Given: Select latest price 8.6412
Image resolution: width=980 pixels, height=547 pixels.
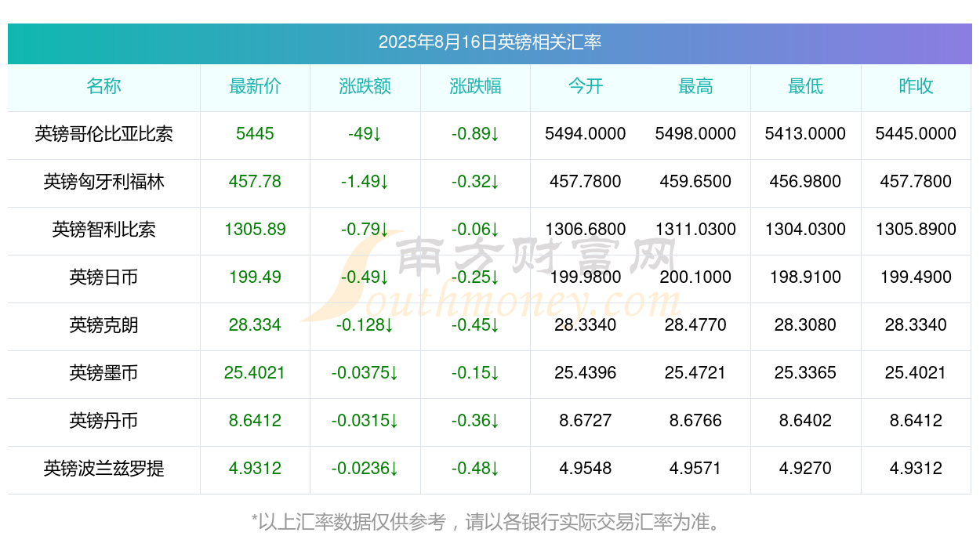Looking at the screenshot, I should (255, 421).
